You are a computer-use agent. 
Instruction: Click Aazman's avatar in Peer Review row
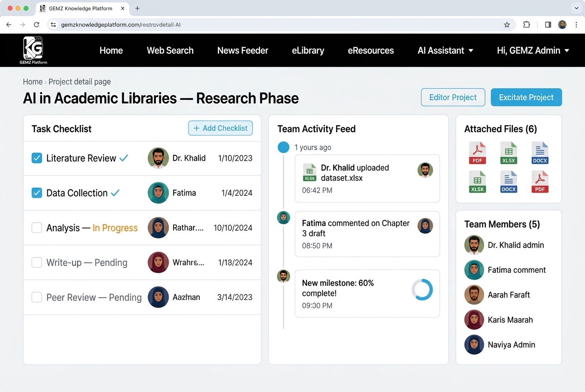pos(158,297)
